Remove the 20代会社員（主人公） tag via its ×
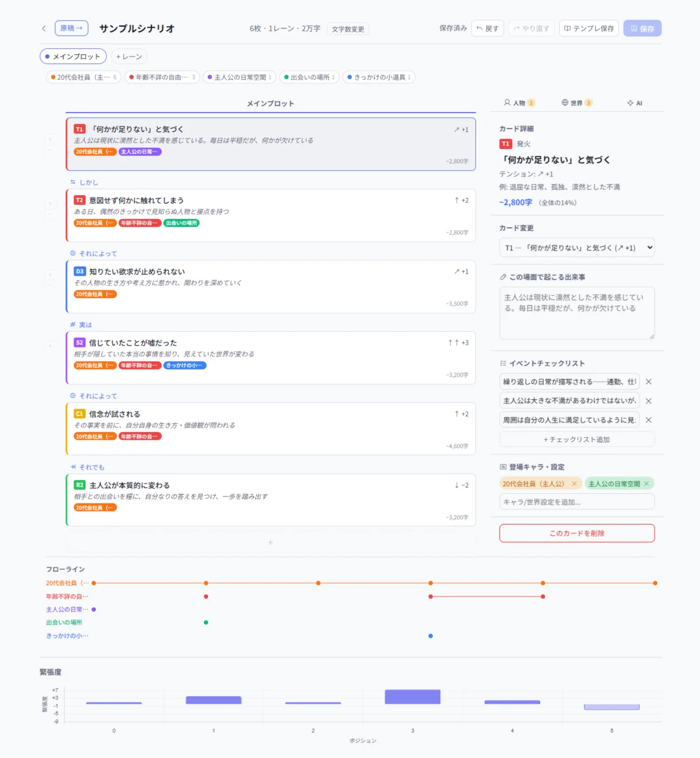 point(574,483)
